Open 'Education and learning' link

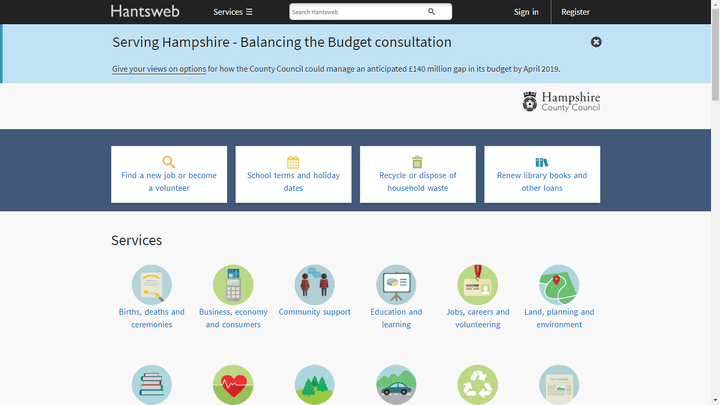(396, 318)
